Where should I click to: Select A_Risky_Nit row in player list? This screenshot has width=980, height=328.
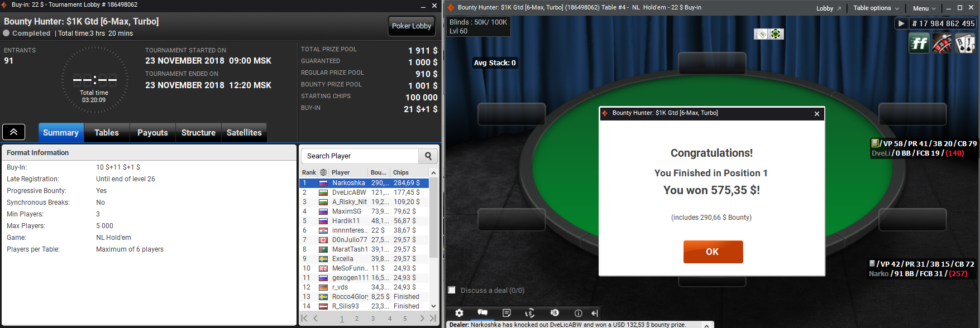pyautogui.click(x=364, y=202)
